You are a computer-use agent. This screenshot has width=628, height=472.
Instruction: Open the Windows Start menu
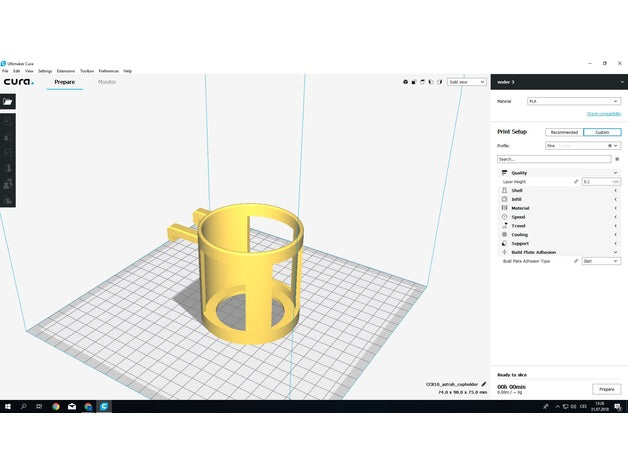click(x=8, y=406)
